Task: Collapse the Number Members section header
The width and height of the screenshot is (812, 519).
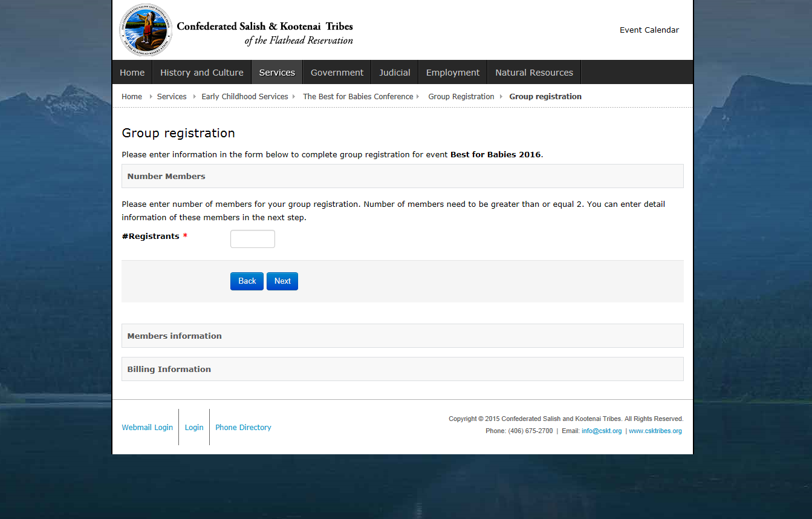Action: click(166, 176)
